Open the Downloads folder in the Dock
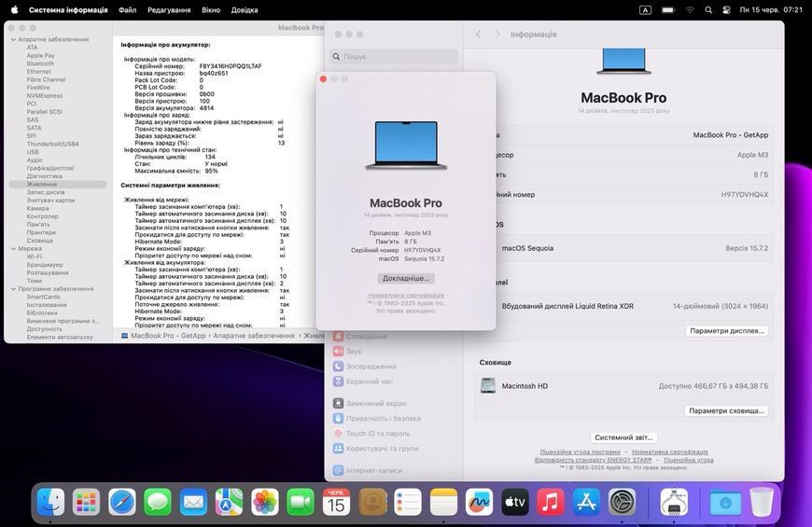 [x=725, y=502]
